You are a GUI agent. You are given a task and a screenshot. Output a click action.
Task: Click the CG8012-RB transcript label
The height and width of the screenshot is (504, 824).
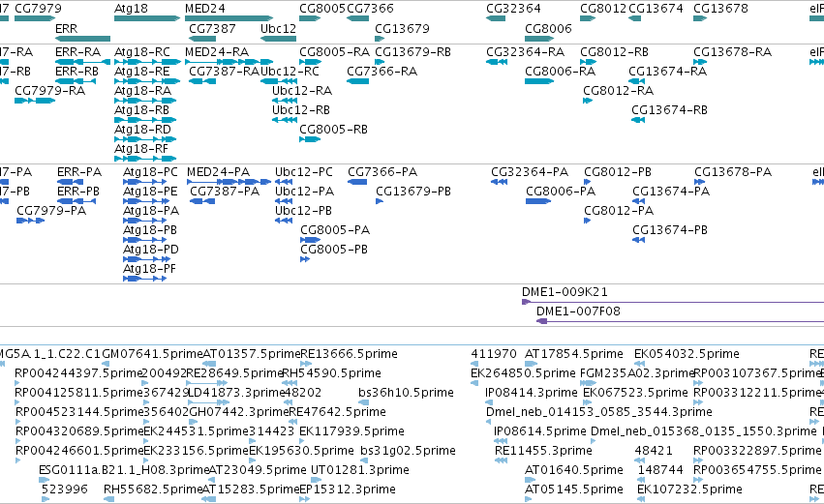pyautogui.click(x=614, y=52)
